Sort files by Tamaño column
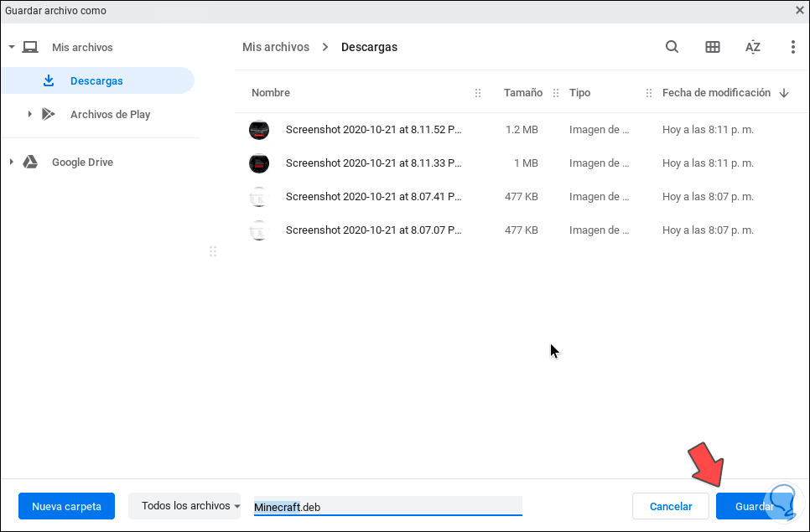The height and width of the screenshot is (532, 810). tap(522, 93)
